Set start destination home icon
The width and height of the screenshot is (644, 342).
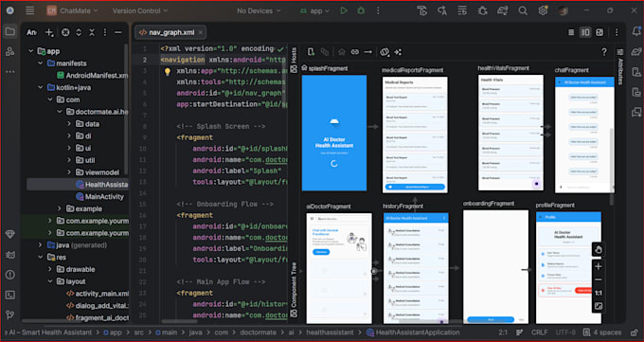pyautogui.click(x=342, y=52)
